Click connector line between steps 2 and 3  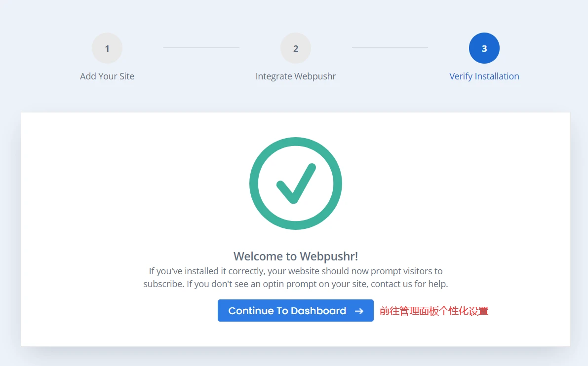[x=390, y=47]
